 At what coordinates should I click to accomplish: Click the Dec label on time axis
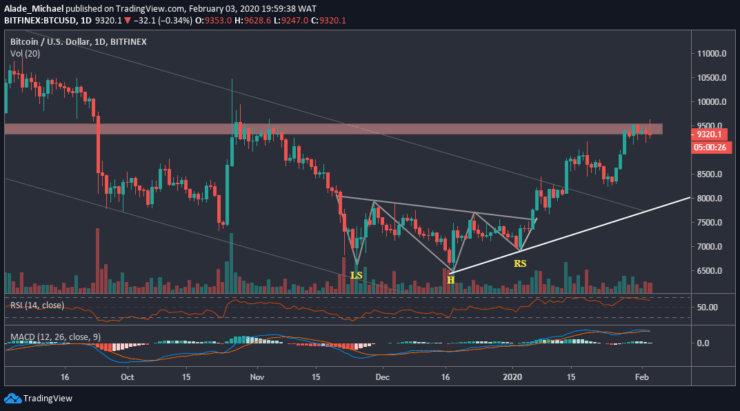click(382, 377)
